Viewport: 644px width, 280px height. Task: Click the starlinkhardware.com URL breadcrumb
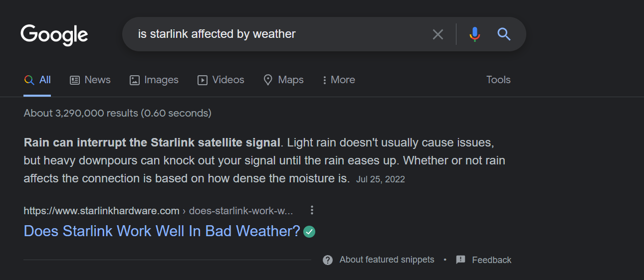pyautogui.click(x=158, y=211)
